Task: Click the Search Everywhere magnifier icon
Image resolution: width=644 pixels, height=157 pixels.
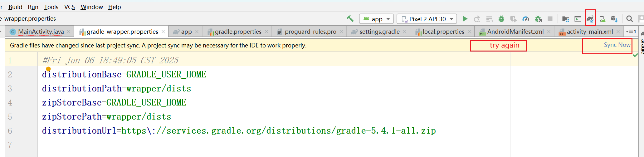Action: click(630, 19)
